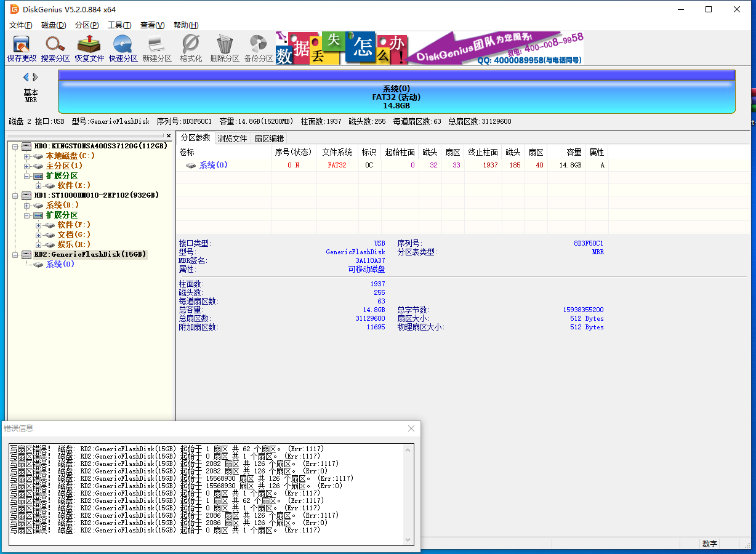
Task: Collapse the first 扩展分区 node under HD0
Action: click(26, 175)
